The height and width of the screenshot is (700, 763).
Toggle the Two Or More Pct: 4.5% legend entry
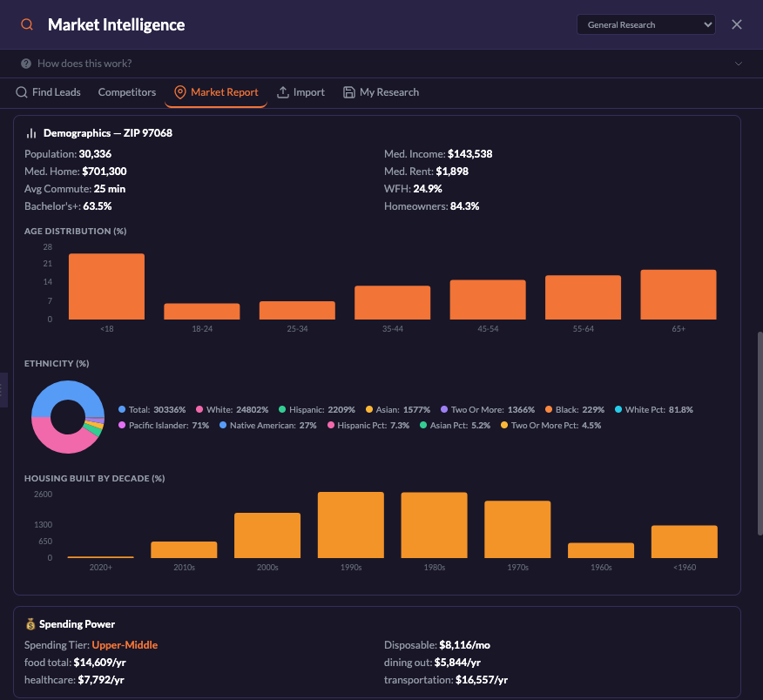[550, 425]
